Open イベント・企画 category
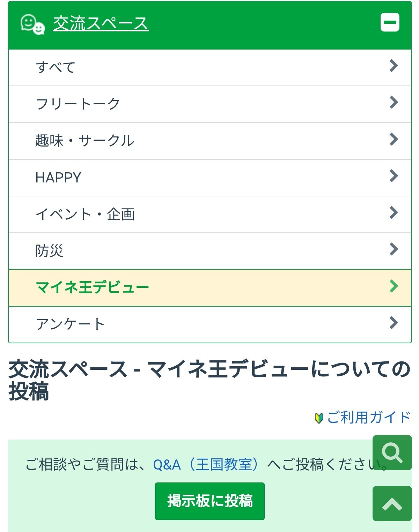 tap(85, 214)
